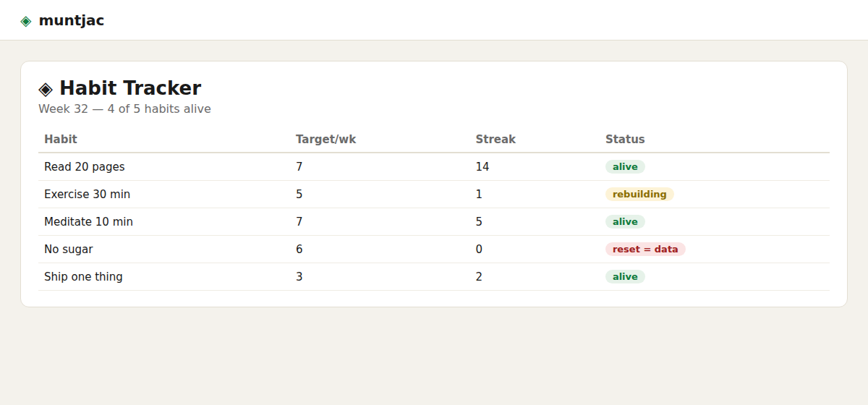Open the muntjac brand name link

click(x=71, y=20)
